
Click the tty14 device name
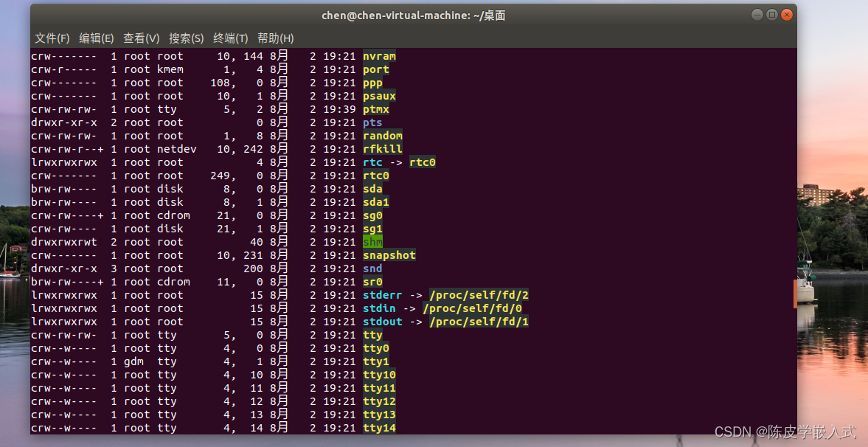click(x=379, y=428)
